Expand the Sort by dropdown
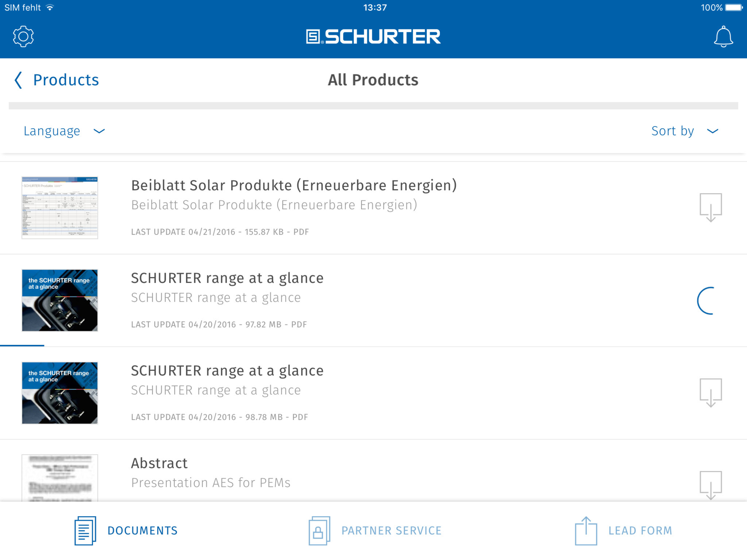 tap(685, 131)
